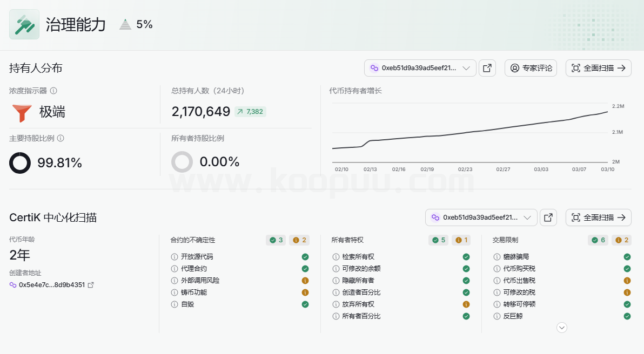Click info icon for 代币购买税
644x354 pixels.
click(x=497, y=269)
